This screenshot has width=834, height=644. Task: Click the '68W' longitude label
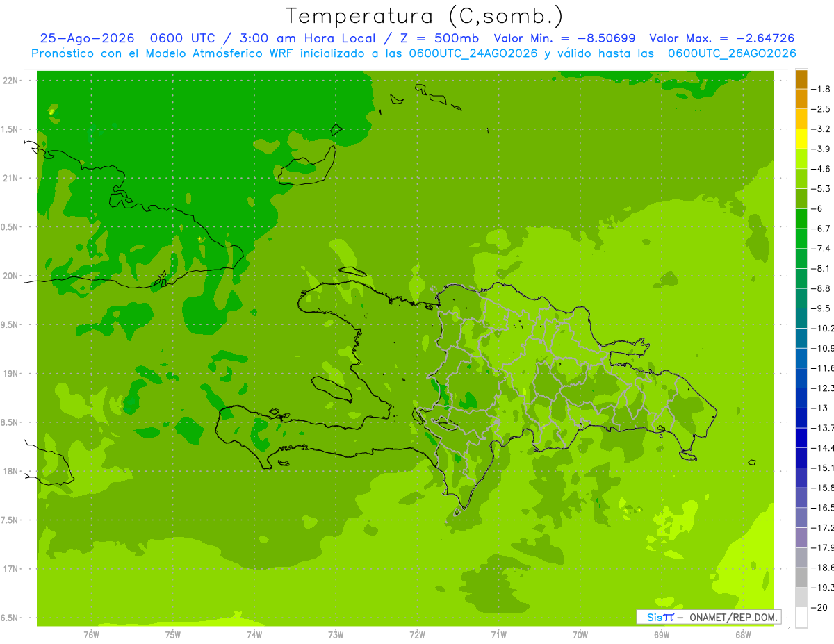click(743, 635)
